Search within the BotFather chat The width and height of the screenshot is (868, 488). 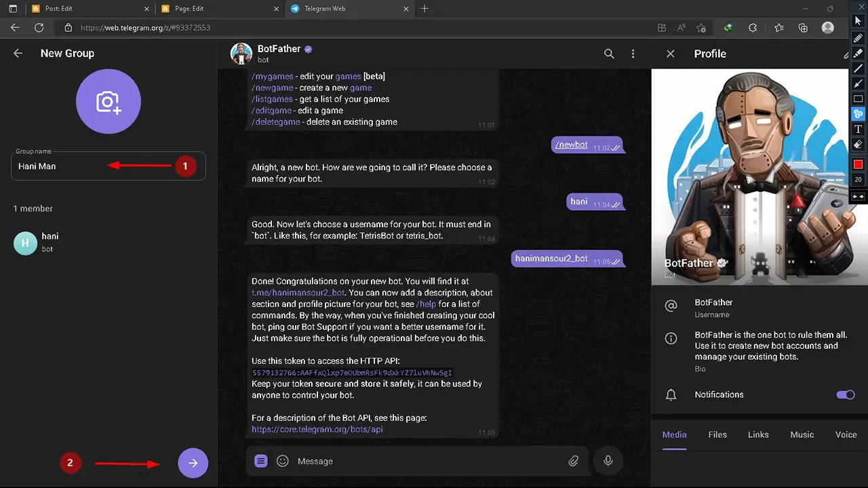point(609,54)
